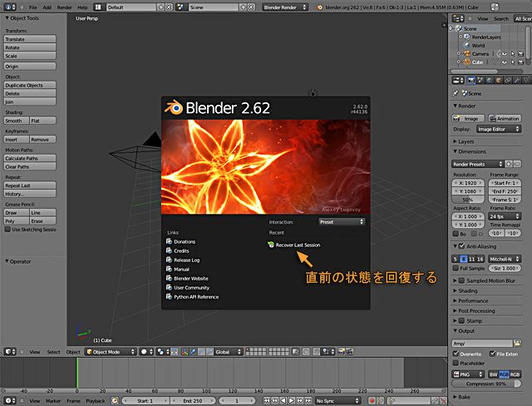Jump to the first frame
The width and height of the screenshot is (532, 406).
tap(267, 400)
